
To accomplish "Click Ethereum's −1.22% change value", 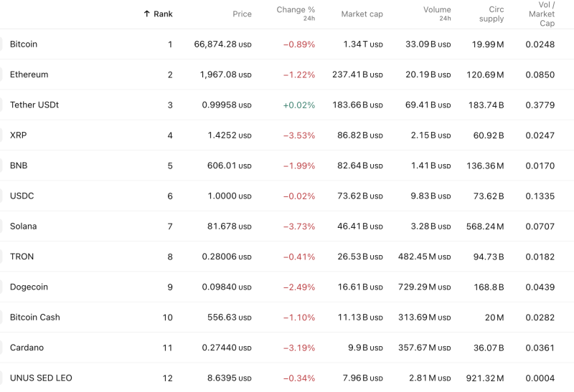I will (x=299, y=75).
